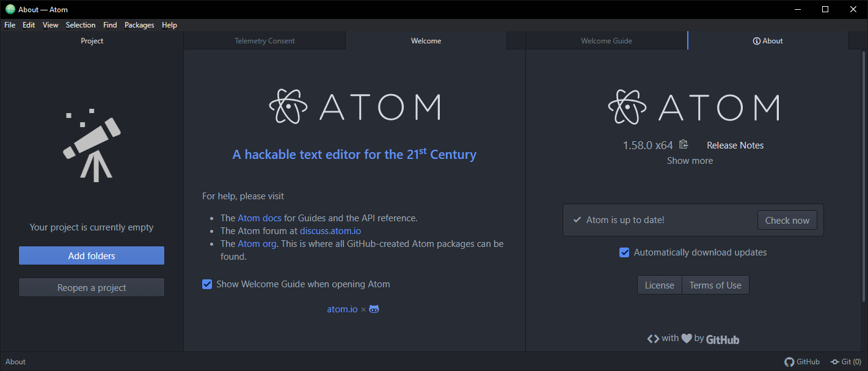
Task: Click the code brackets icon near 'with'
Action: click(x=653, y=339)
